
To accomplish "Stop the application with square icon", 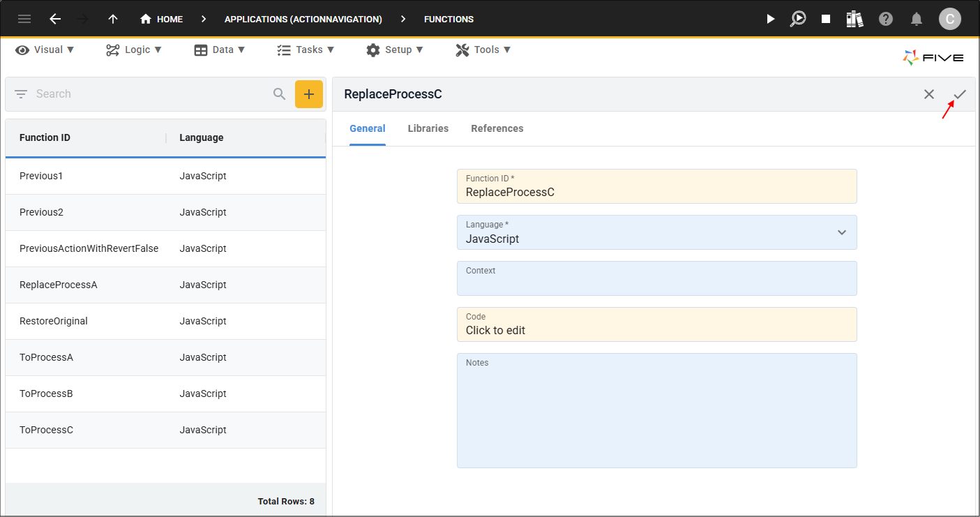I will (826, 19).
